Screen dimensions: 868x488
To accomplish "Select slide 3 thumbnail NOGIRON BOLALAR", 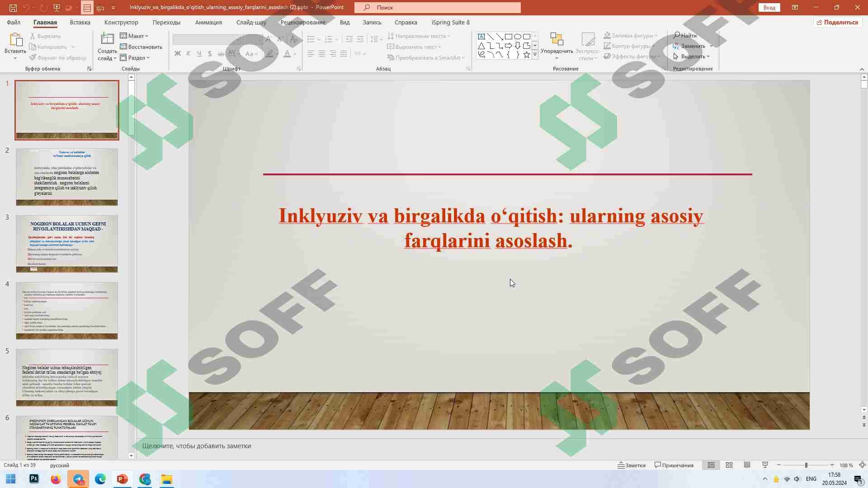I will coord(67,244).
